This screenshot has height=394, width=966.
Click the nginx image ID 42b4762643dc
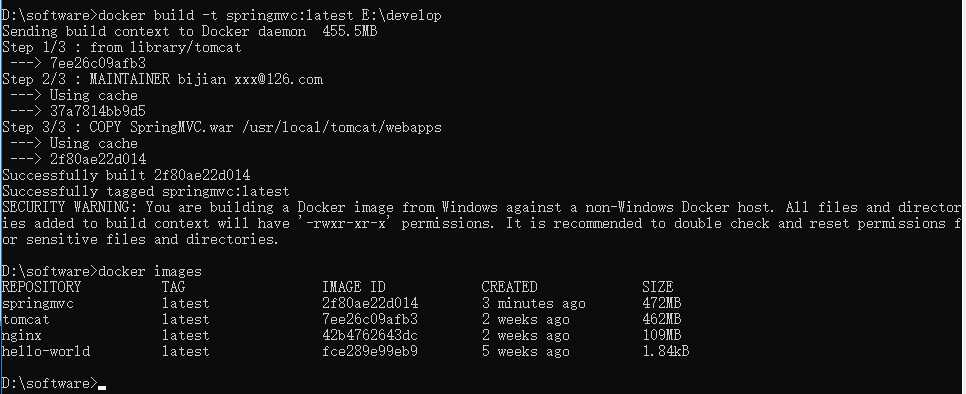370,336
